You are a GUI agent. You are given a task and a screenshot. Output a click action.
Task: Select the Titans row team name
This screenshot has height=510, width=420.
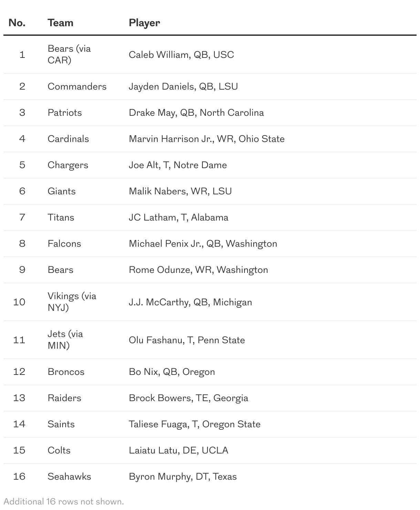(x=61, y=217)
